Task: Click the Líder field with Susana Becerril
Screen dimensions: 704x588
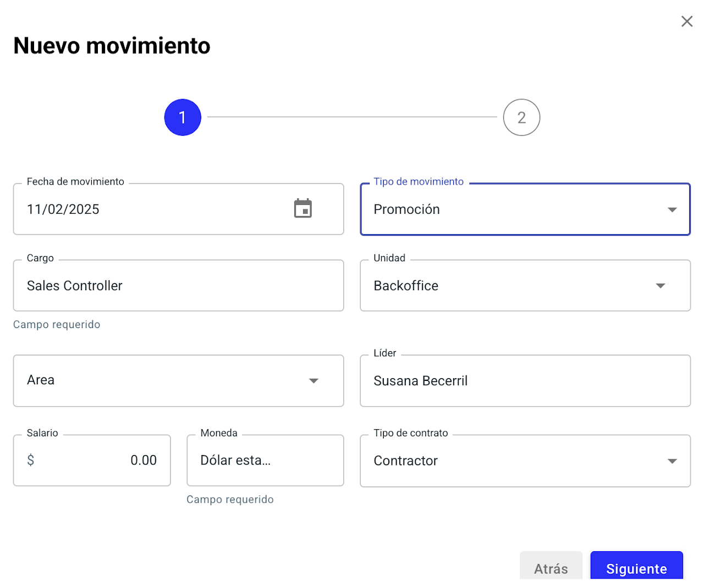Action: pyautogui.click(x=525, y=381)
